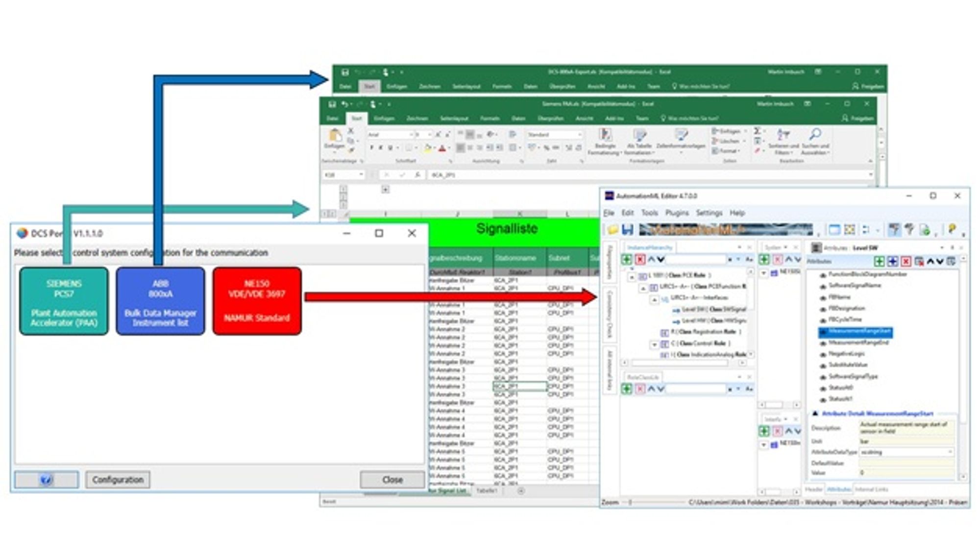Apply bold formatting in Siemens Excel ribbon
This screenshot has height=551, width=980.
click(x=372, y=147)
